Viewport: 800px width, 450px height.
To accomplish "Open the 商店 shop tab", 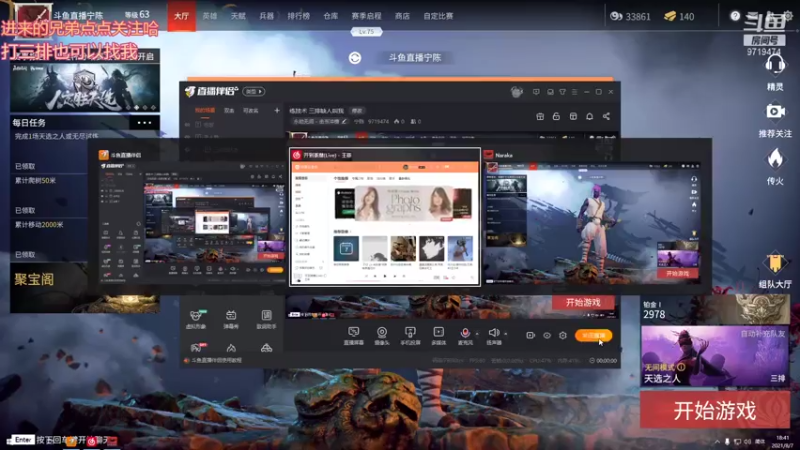I will (402, 16).
